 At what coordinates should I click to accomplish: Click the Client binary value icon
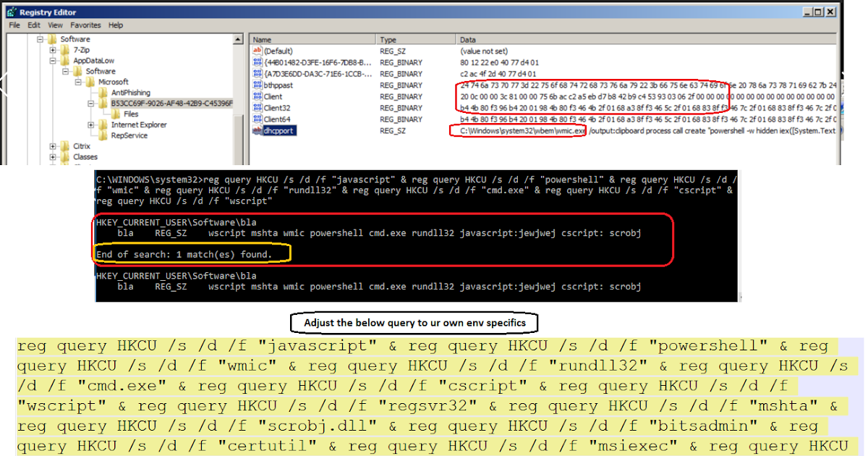tap(257, 96)
